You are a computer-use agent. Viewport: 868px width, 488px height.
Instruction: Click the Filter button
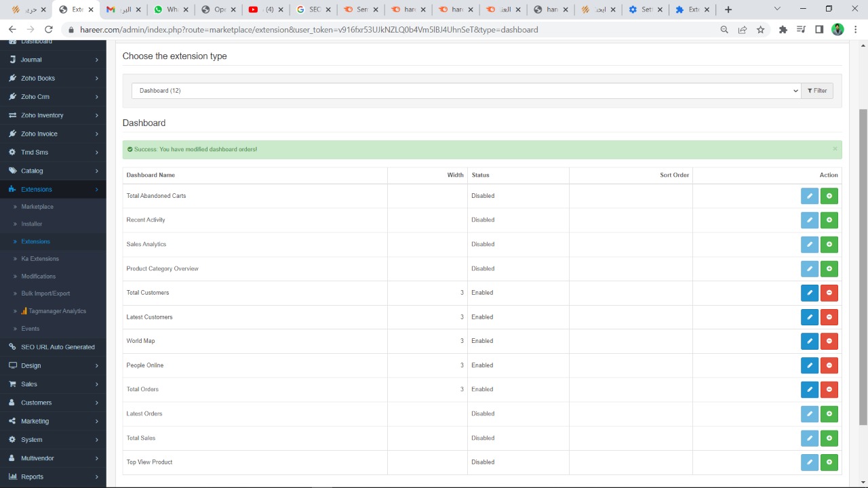point(817,91)
